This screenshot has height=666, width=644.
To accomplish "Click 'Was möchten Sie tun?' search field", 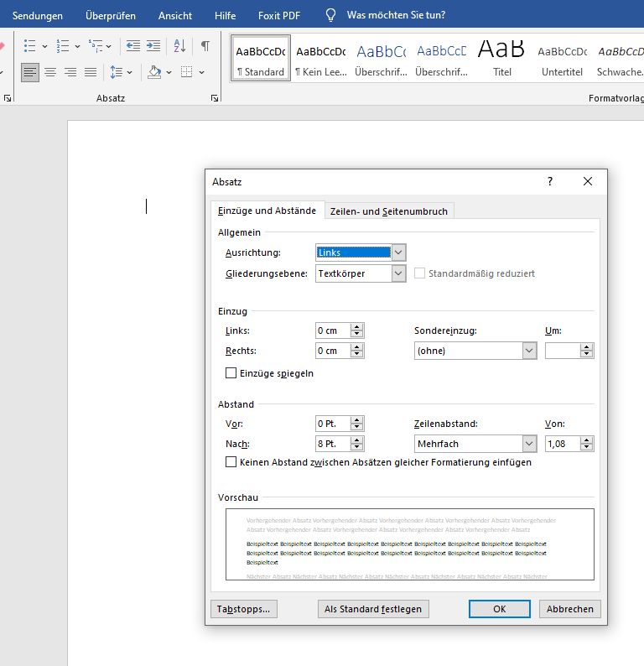I will click(x=396, y=15).
